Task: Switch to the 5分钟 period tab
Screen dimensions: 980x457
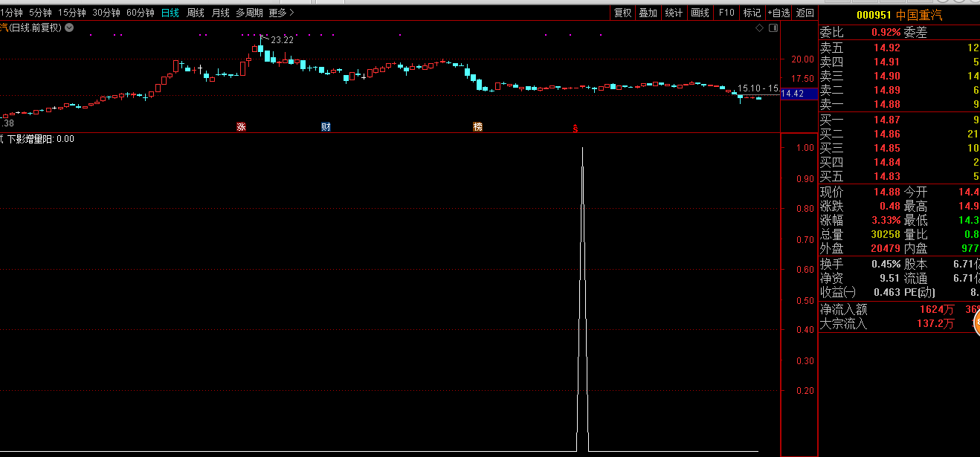Action: tap(40, 13)
